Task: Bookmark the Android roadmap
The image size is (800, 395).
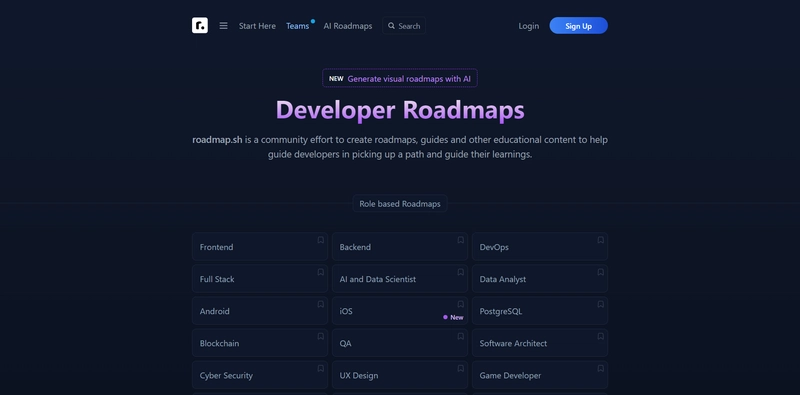Action: (320, 304)
